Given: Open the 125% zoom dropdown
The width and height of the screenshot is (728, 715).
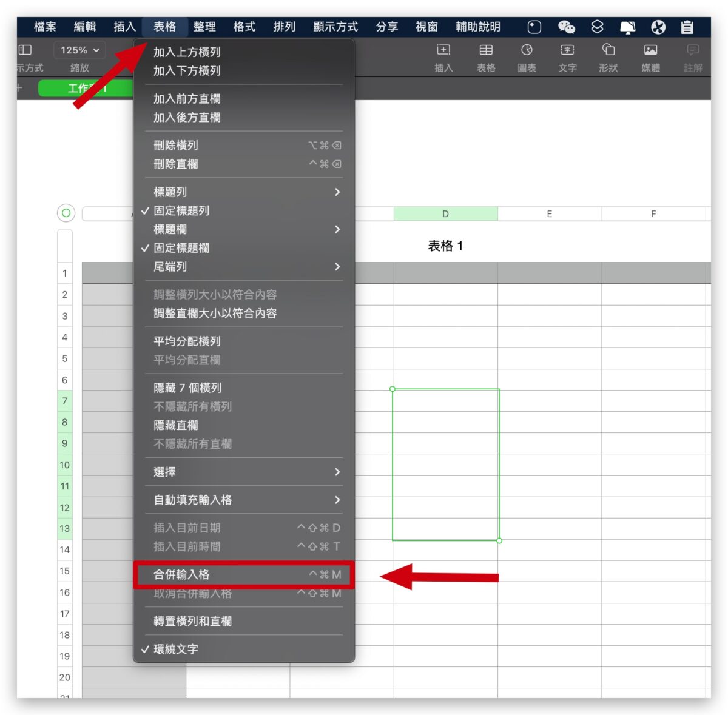Looking at the screenshot, I should coord(80,50).
